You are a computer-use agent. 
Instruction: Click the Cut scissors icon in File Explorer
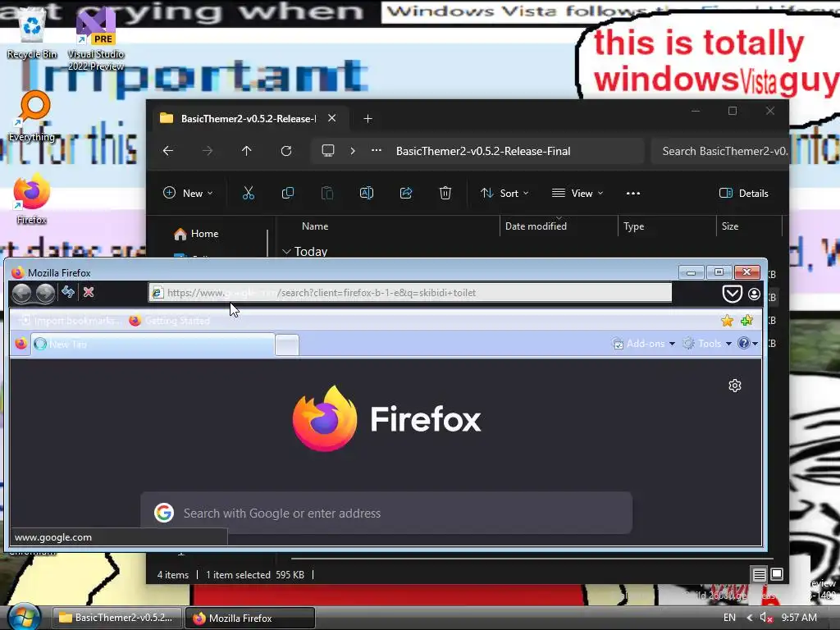[248, 193]
